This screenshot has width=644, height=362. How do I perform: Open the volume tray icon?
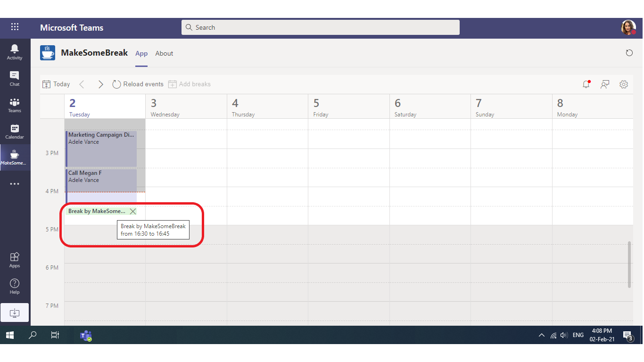[564, 335]
